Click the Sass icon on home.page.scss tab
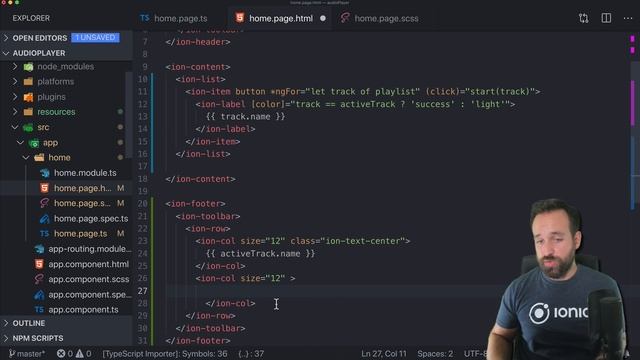 pos(345,18)
